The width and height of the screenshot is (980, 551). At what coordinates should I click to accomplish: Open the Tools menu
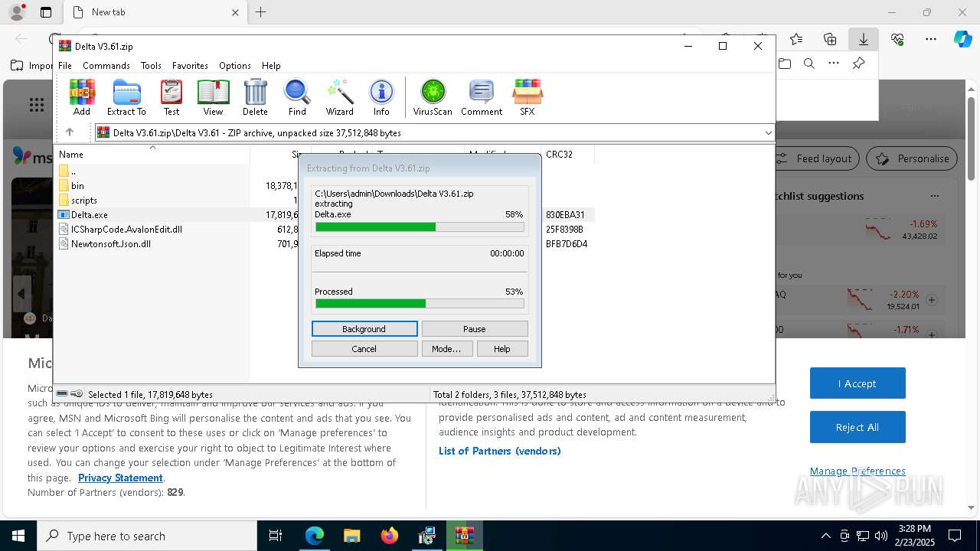tap(151, 66)
